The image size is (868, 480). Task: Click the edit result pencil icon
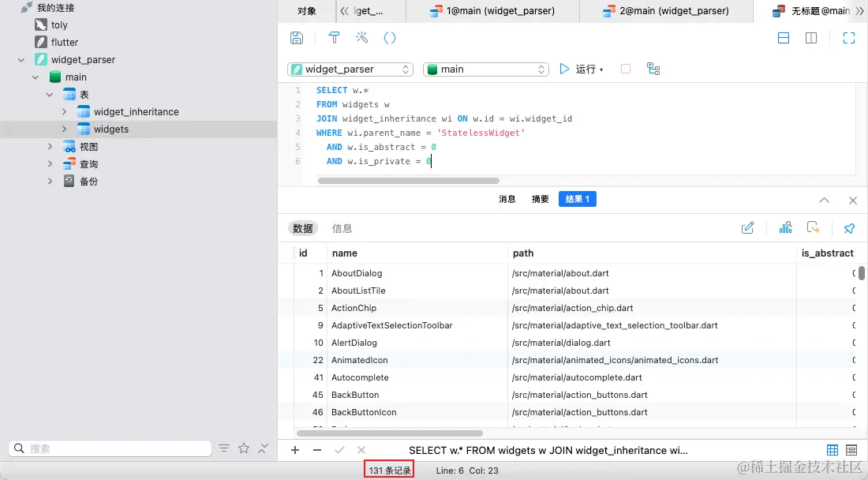click(747, 228)
